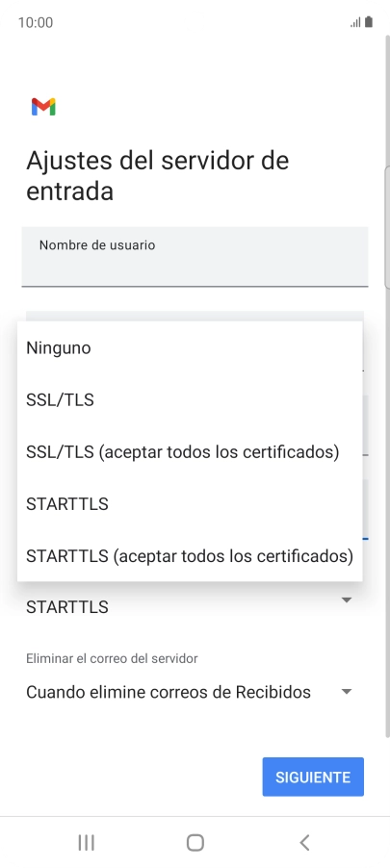
Task: Click the SIGUIENTE button
Action: coord(313,777)
